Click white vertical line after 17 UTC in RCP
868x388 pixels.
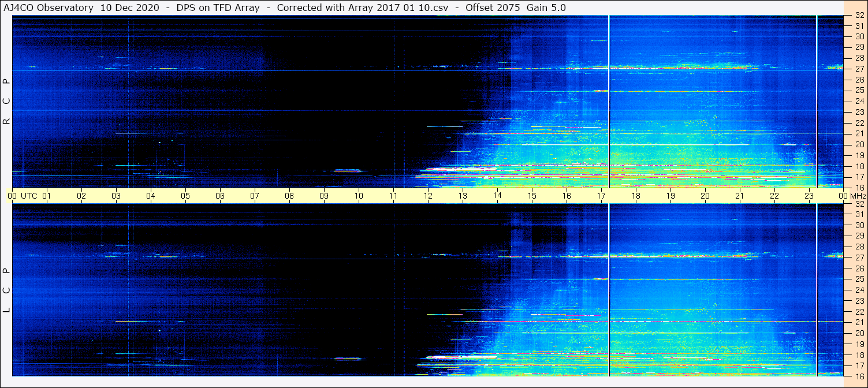pos(609,101)
